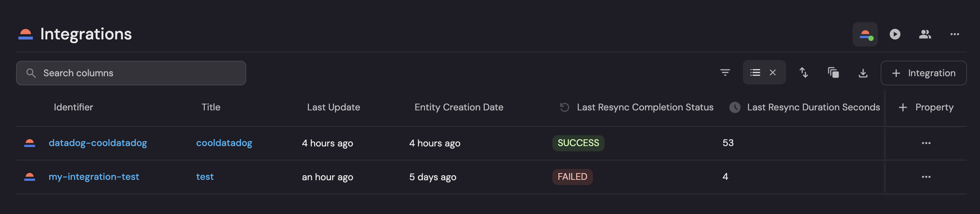Screen dimensions: 980x214
Task: Click the download export icon
Action: (x=863, y=73)
